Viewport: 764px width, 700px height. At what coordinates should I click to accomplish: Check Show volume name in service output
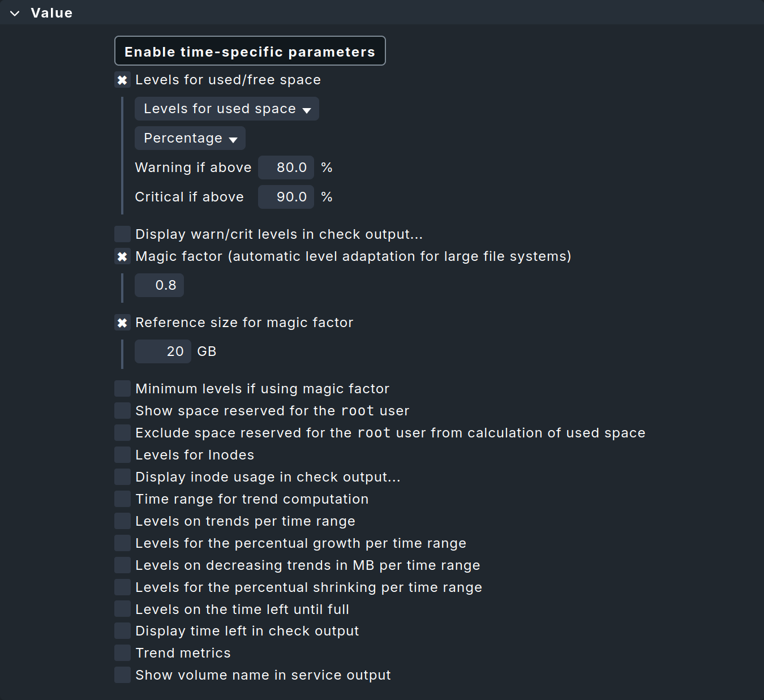coord(122,675)
